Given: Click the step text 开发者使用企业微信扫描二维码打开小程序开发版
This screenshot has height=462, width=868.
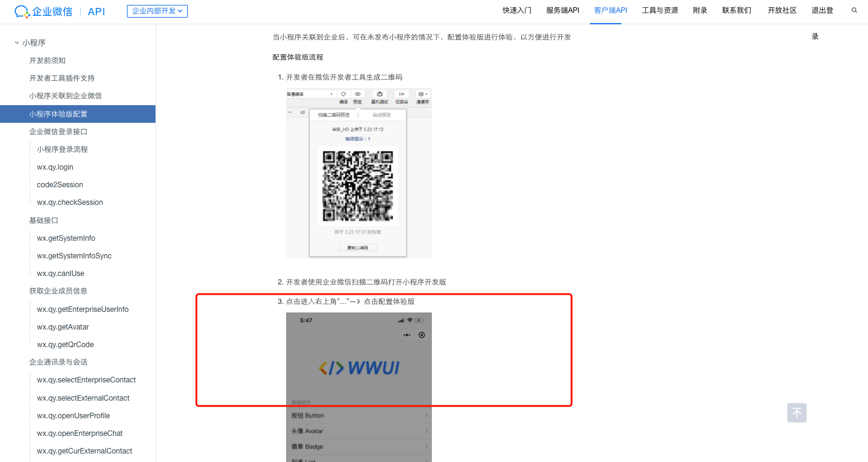Looking at the screenshot, I should click(366, 282).
